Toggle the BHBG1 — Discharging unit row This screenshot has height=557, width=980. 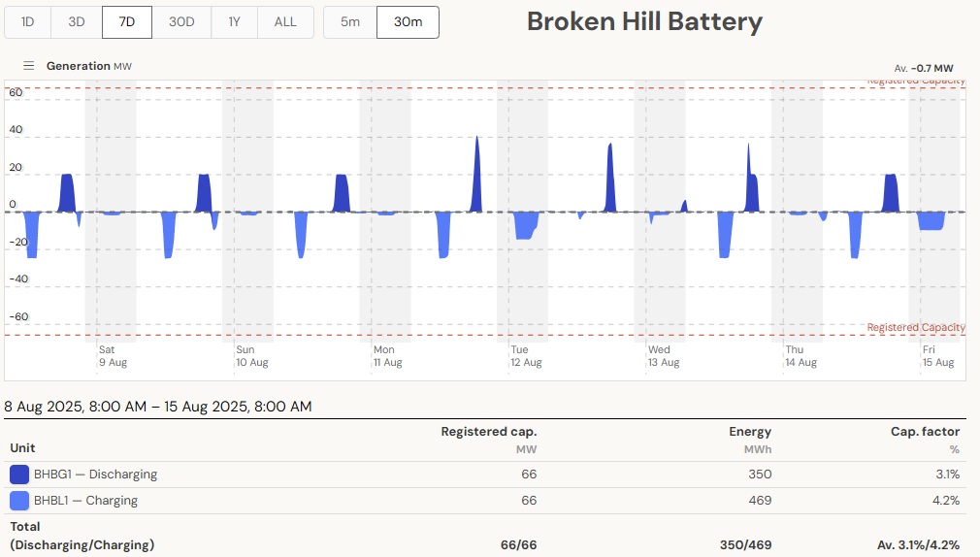tap(95, 475)
